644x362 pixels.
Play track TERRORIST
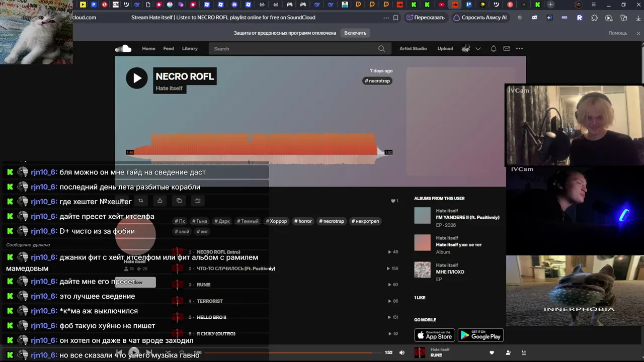click(209, 301)
